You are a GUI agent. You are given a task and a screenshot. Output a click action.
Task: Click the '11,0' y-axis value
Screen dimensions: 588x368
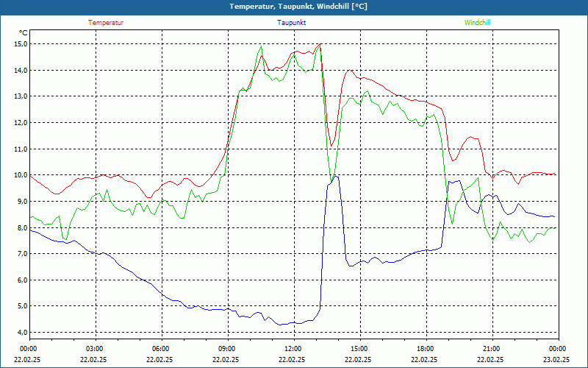(x=21, y=149)
